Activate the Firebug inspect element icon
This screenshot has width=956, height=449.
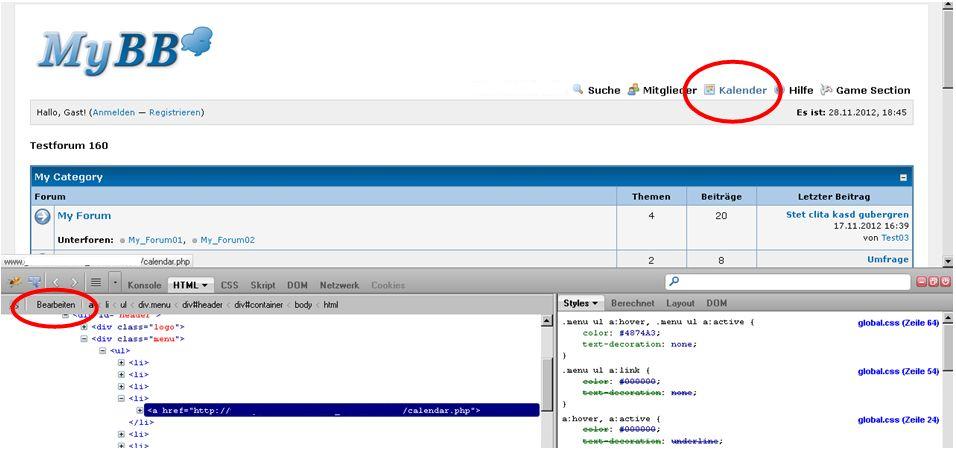(35, 282)
